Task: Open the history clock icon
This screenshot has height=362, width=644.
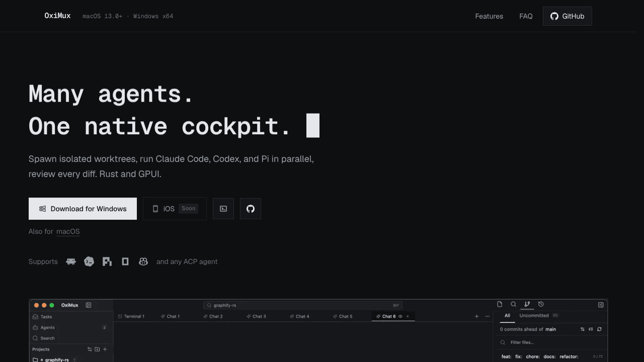Action: click(x=541, y=304)
